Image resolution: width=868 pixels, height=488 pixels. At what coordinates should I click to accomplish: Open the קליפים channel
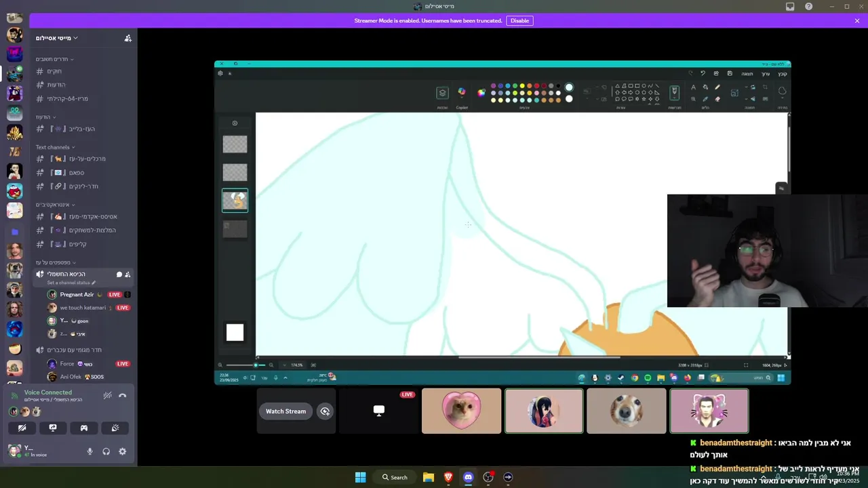click(x=83, y=244)
